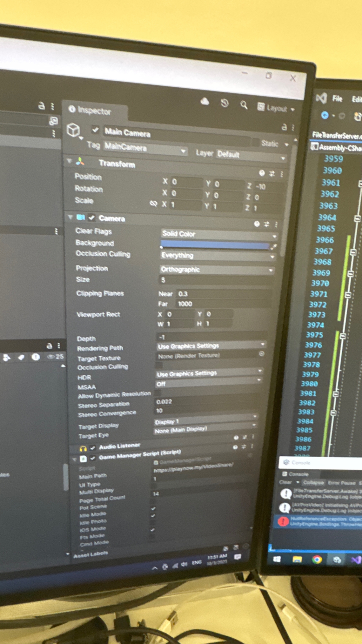Image resolution: width=362 pixels, height=644 pixels.
Task: Open Transform component more options menu
Action: (x=282, y=174)
